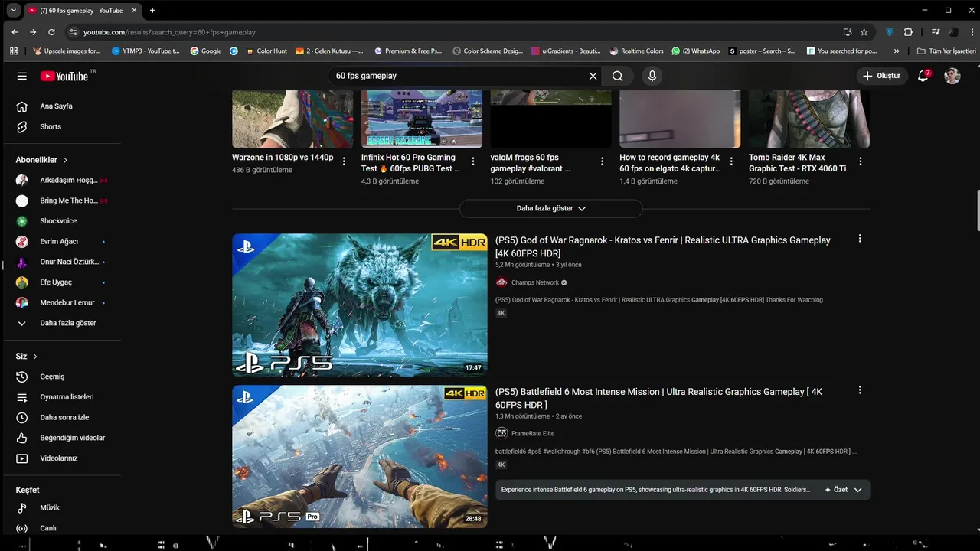This screenshot has width=980, height=551.
Task: Open Evrim Ağacı channel in subscriptions
Action: point(60,242)
